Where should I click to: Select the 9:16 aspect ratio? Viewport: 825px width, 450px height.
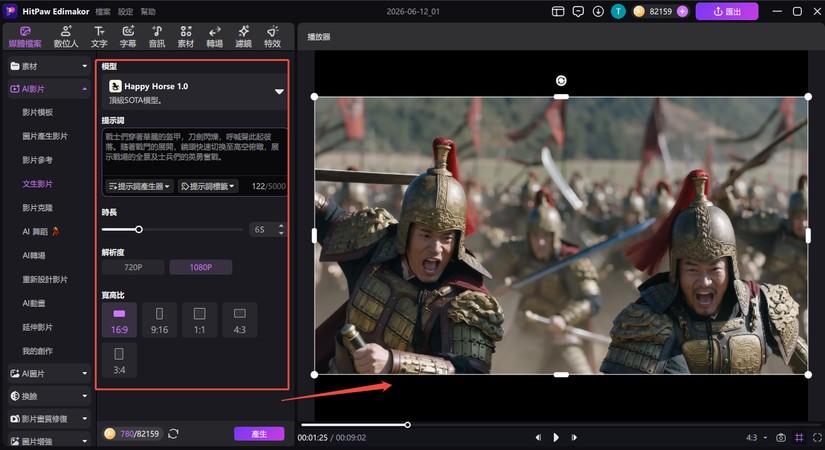pyautogui.click(x=159, y=320)
